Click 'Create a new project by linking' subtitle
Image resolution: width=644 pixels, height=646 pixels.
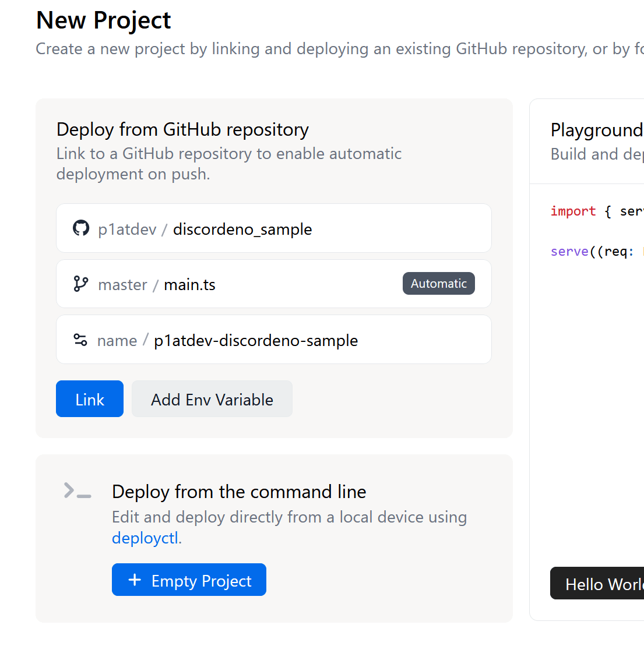[340, 49]
